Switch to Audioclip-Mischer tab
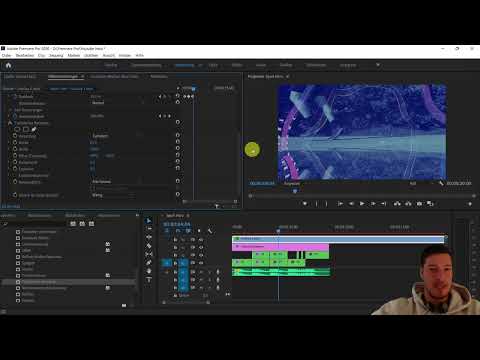Viewport: 480px width, 360px height. 114,77
